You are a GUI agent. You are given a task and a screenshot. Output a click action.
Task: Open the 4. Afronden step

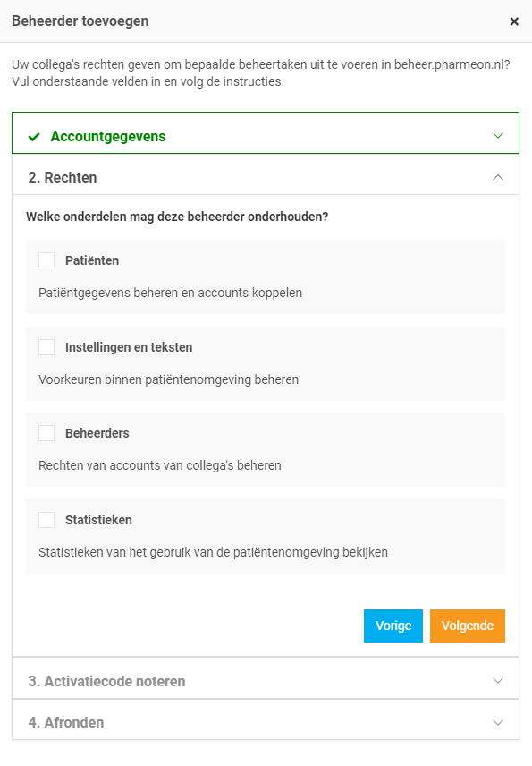[x=266, y=722]
